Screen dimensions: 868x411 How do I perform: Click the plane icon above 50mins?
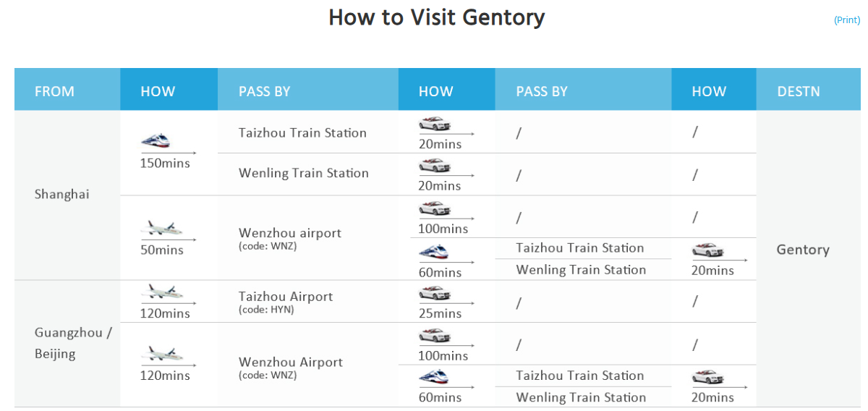tap(161, 229)
